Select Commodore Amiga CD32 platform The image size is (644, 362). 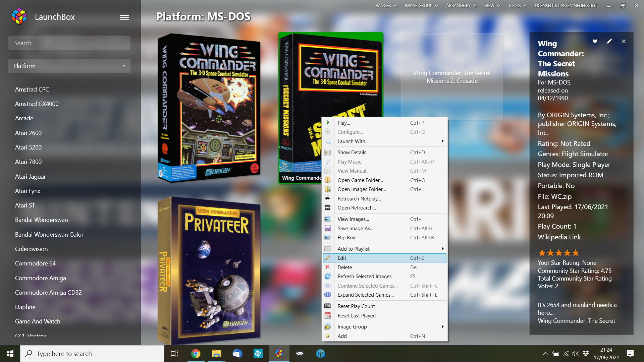tap(48, 293)
